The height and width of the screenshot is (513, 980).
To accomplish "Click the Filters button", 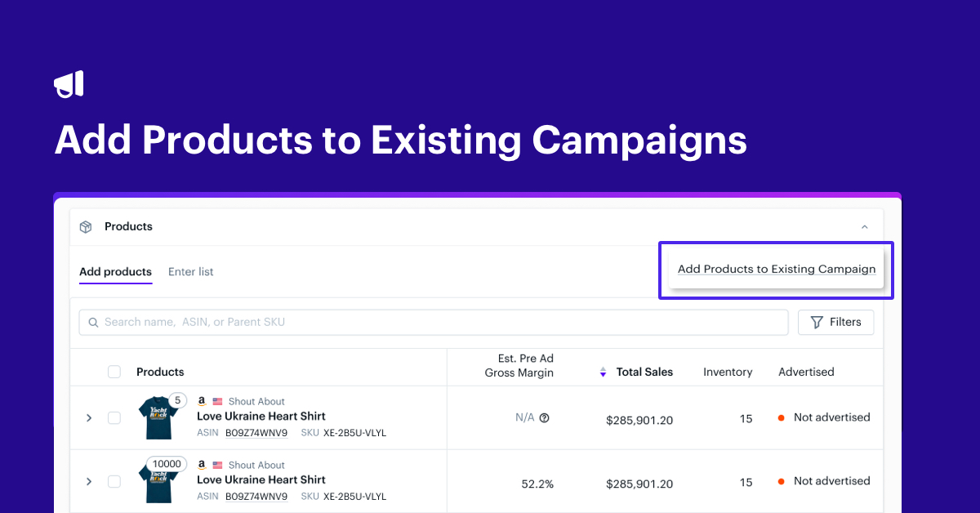I will (x=835, y=322).
